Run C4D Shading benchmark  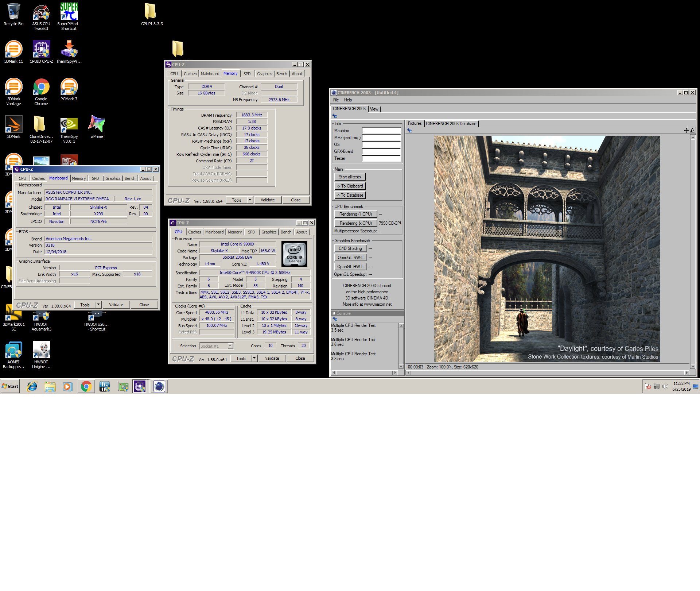[x=350, y=248]
